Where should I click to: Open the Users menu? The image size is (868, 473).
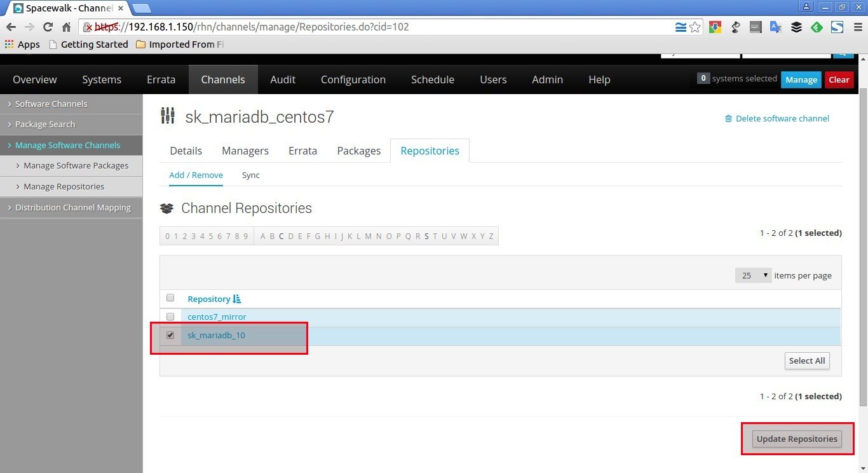493,79
